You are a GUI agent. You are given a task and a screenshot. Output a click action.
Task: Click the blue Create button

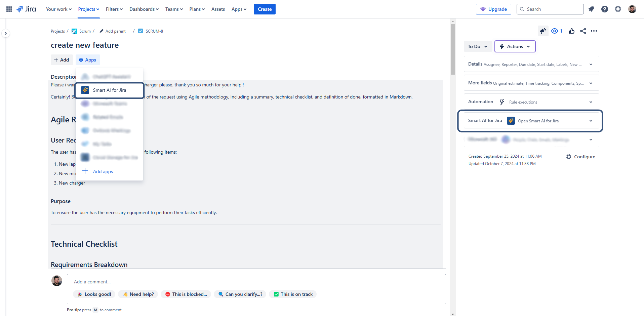(265, 9)
